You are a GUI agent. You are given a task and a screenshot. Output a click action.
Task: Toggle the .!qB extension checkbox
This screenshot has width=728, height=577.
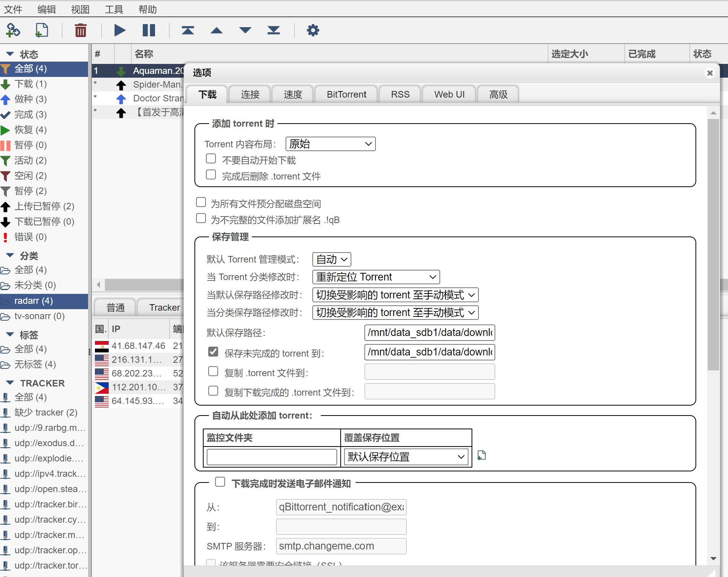point(201,218)
